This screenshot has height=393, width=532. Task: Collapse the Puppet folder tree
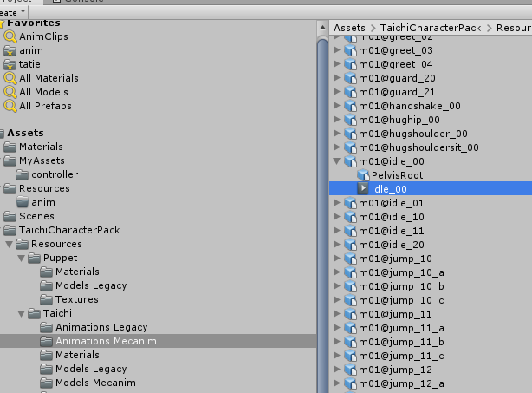point(22,259)
